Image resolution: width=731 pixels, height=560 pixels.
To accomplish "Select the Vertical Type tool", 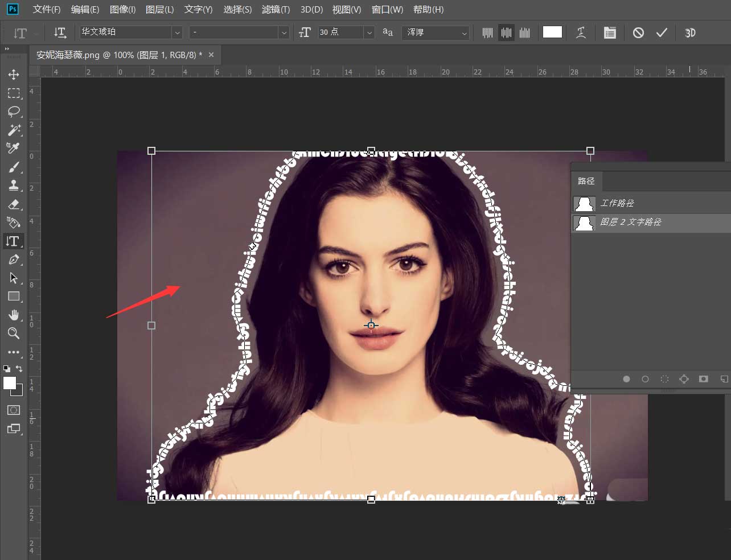I will (14, 241).
